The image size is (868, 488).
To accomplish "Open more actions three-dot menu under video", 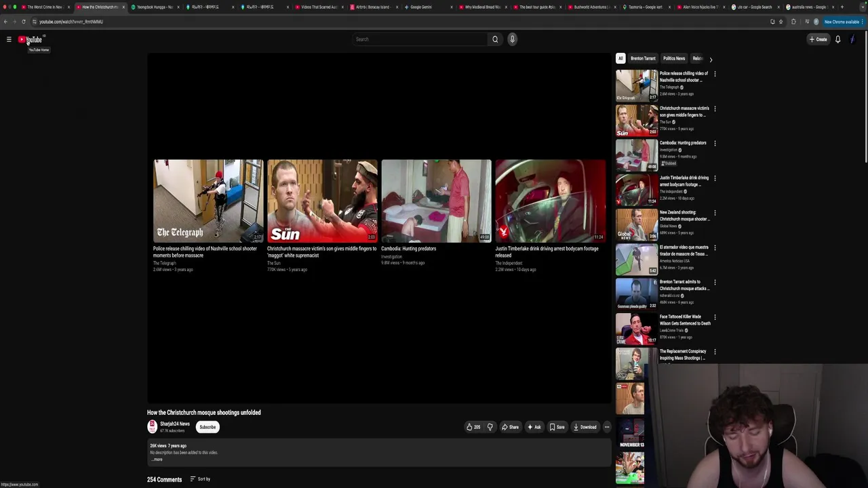I will click(607, 427).
